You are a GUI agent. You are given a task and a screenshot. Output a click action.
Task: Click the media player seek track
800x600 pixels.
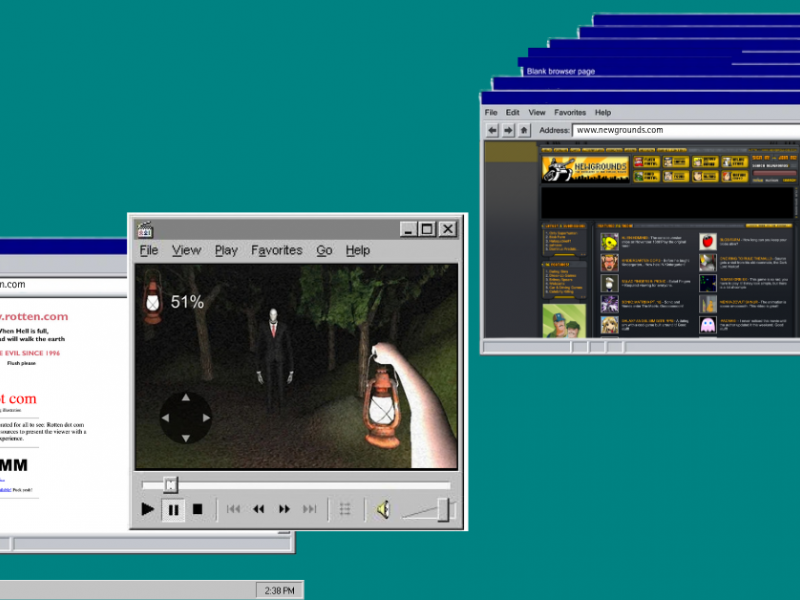click(x=296, y=485)
